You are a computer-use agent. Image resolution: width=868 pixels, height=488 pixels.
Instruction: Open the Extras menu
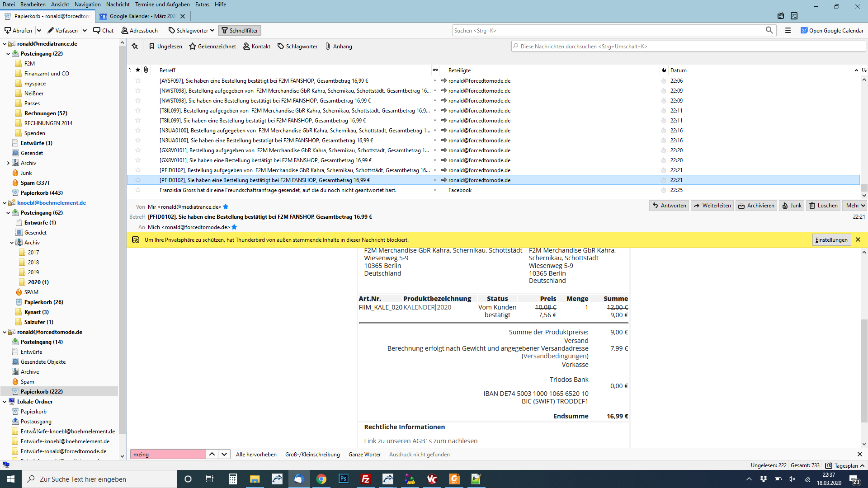point(202,5)
